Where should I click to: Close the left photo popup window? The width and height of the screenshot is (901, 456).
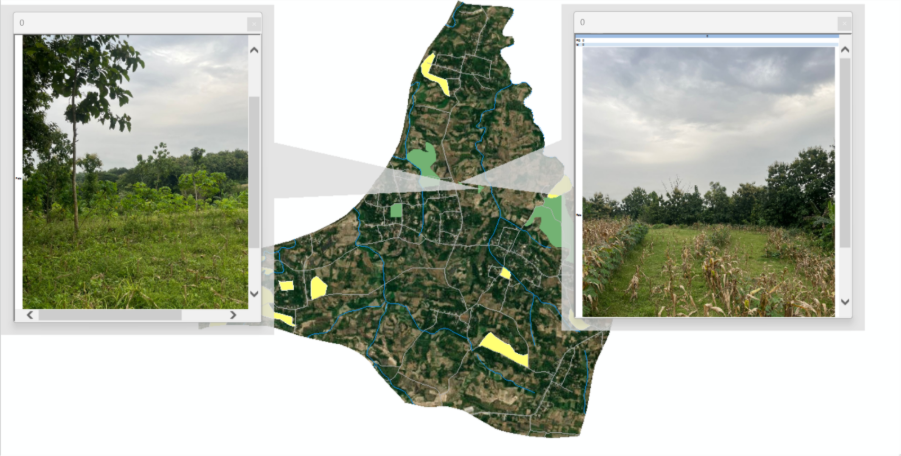click(x=253, y=22)
